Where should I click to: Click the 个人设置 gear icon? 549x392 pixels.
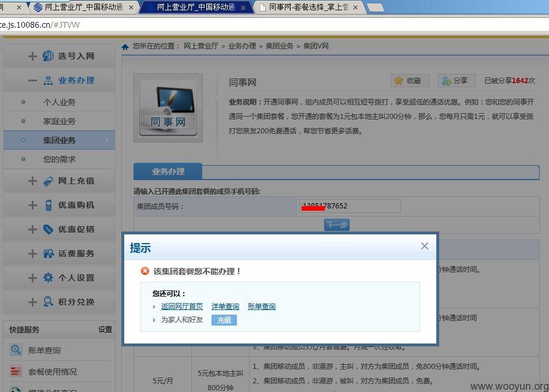(x=48, y=278)
